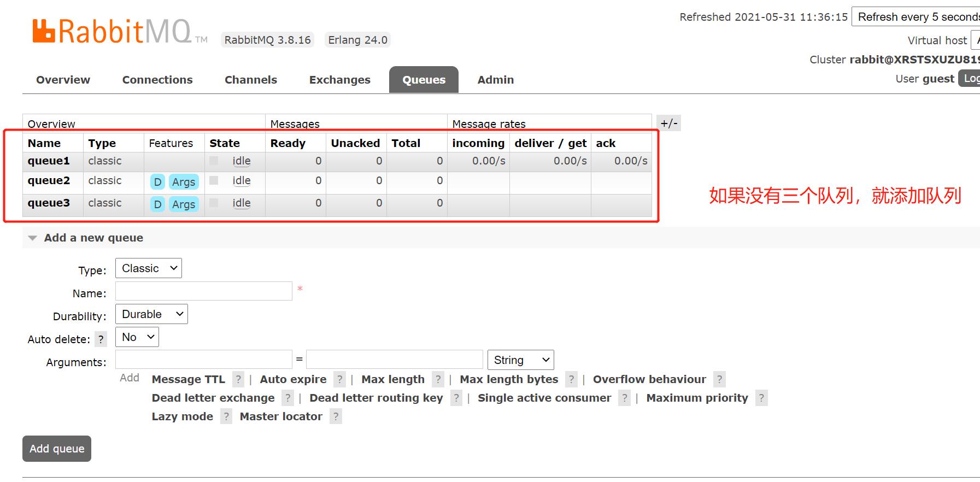Show help for Auto expire argument
The image size is (980, 482).
click(x=339, y=379)
